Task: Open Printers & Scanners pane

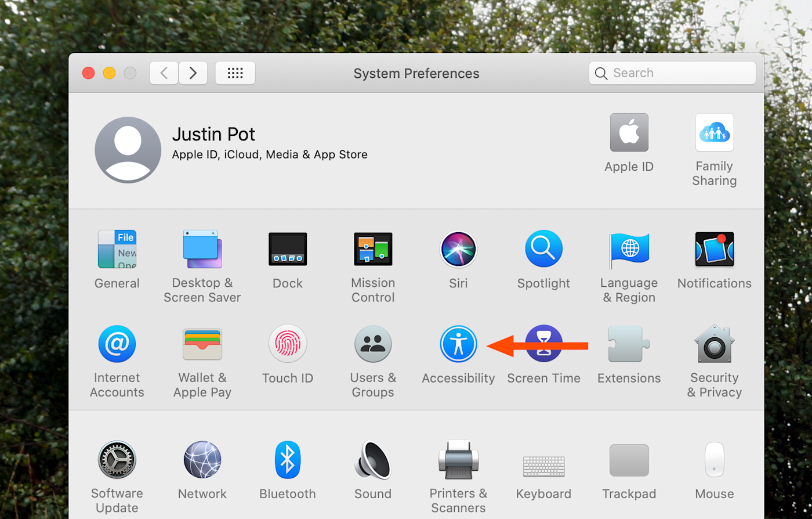Action: click(x=458, y=460)
